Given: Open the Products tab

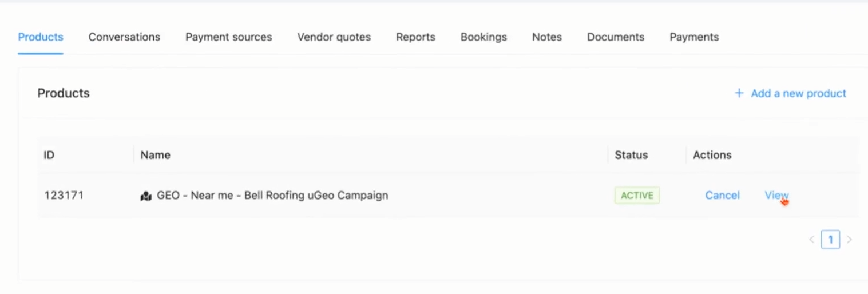Looking at the screenshot, I should click(x=41, y=37).
